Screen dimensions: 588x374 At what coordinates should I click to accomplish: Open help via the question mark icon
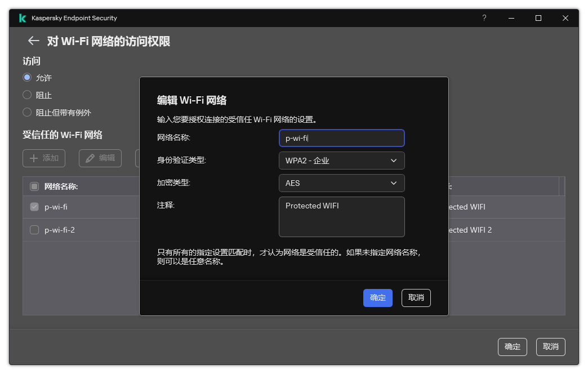click(x=484, y=18)
